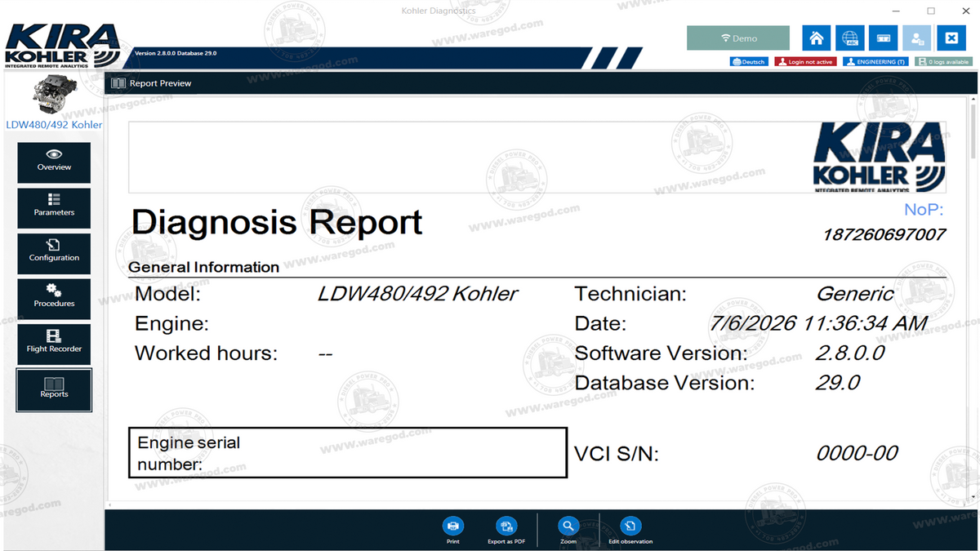Screen dimensions: 980x551
Task: Click the units display icon in header
Action: point(883,38)
